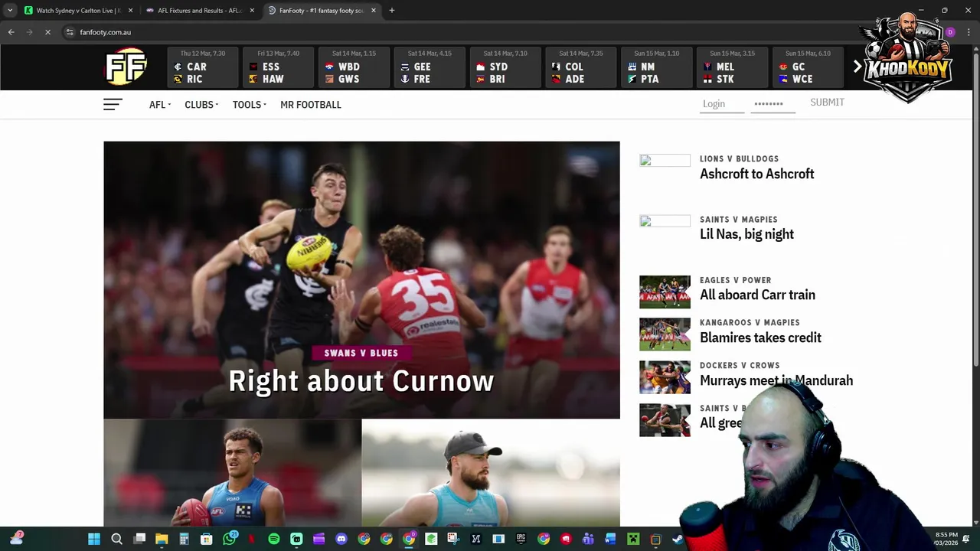980x551 pixels.
Task: Open the weather widget on the taskbar
Action: [x=17, y=539]
